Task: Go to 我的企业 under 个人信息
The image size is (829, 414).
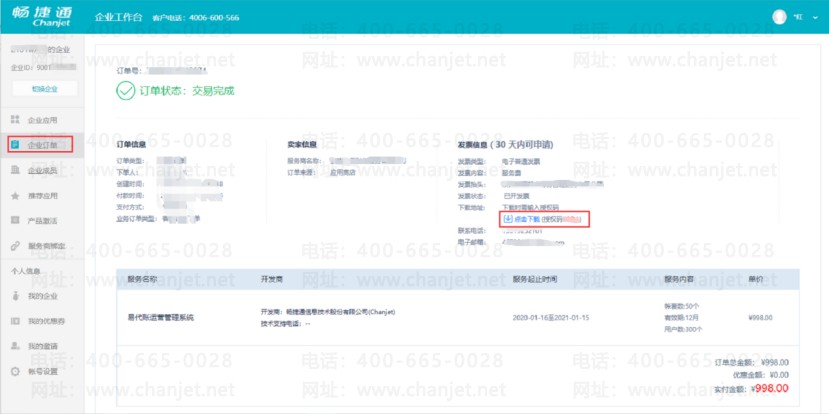Action: (41, 296)
